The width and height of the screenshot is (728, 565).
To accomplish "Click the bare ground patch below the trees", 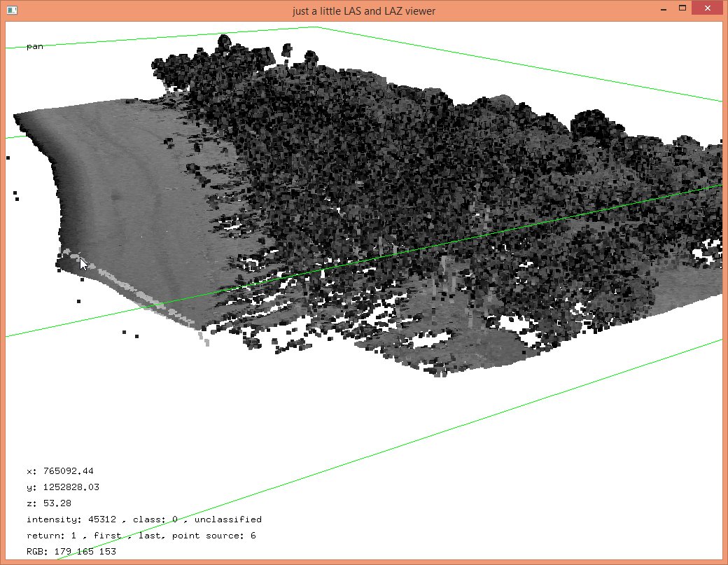I will [x=483, y=347].
